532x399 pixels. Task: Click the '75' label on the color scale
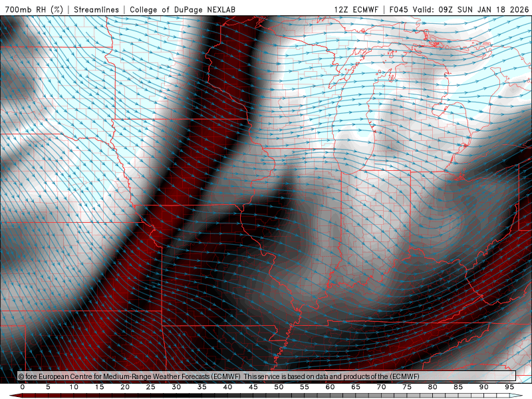tap(407, 387)
